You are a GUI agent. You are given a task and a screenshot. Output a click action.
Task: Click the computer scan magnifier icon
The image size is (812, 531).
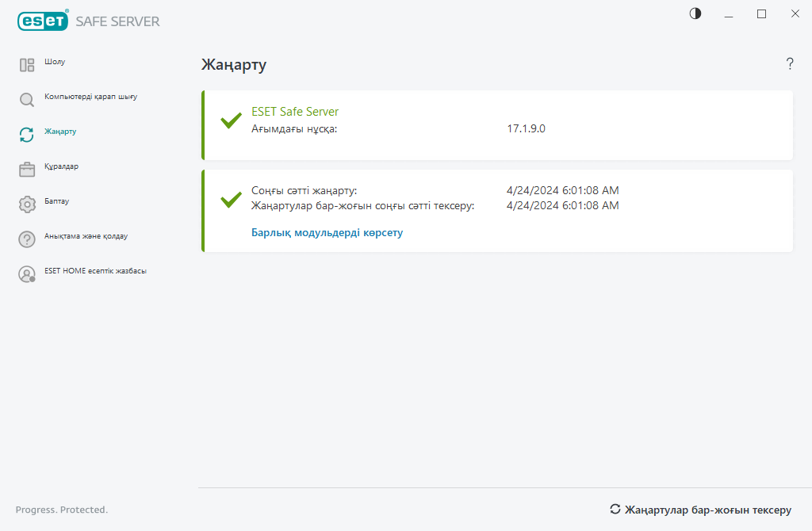[27, 100]
